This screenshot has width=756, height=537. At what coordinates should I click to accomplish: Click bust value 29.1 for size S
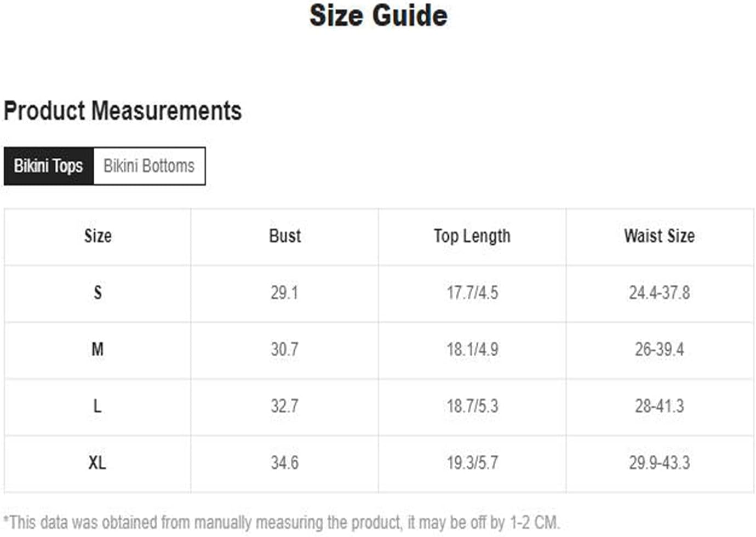[x=284, y=293]
